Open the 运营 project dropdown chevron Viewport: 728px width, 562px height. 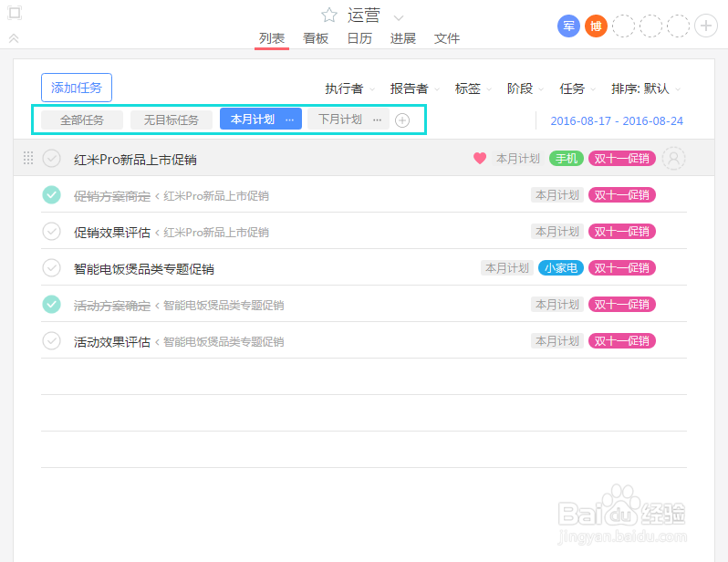click(x=399, y=18)
